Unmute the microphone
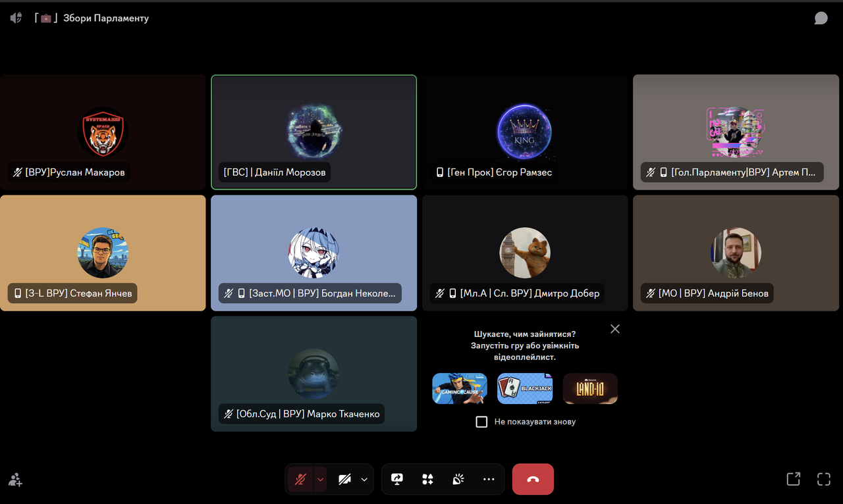Image resolution: width=843 pixels, height=504 pixels. point(300,479)
